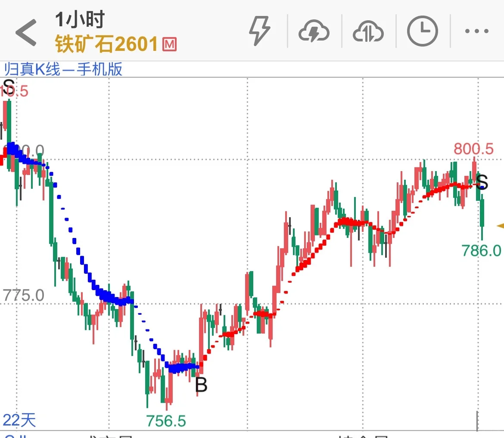Tap the yellow current price arrow marker
The width and height of the screenshot is (504, 438).
pos(500,226)
